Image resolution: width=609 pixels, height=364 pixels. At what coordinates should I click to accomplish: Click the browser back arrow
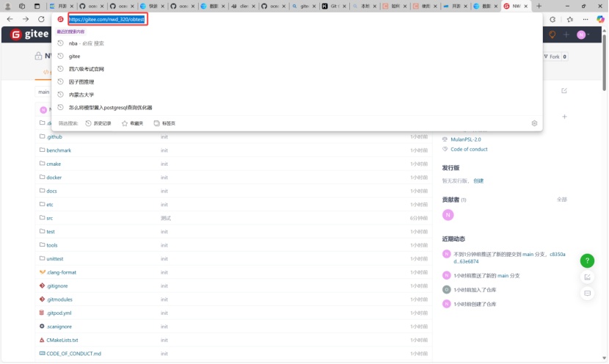point(10,19)
